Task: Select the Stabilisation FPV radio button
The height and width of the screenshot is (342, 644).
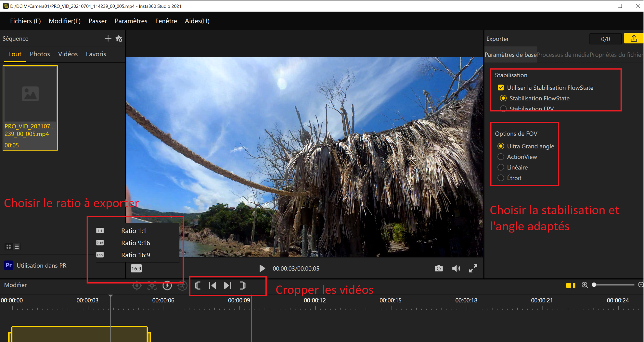Action: click(x=503, y=109)
